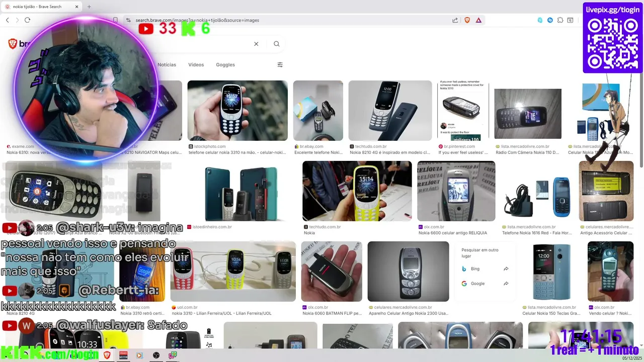Open Brave Rewards triangle icon
644x362 pixels.
coord(478,20)
